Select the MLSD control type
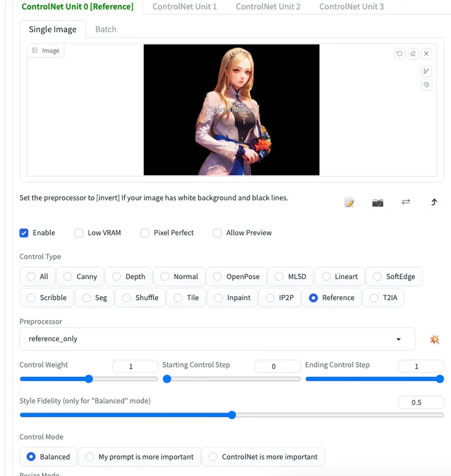Viewport: 451px width, 476px height. point(291,277)
